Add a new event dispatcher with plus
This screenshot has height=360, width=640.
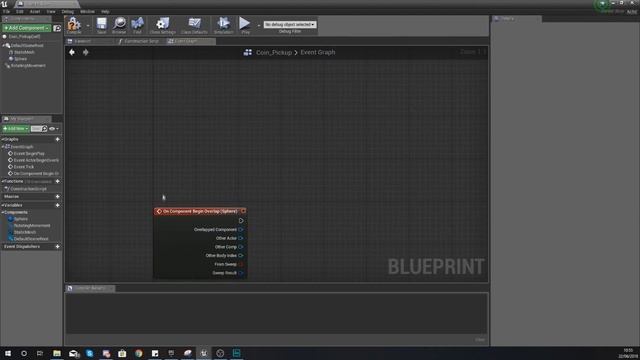click(58, 247)
